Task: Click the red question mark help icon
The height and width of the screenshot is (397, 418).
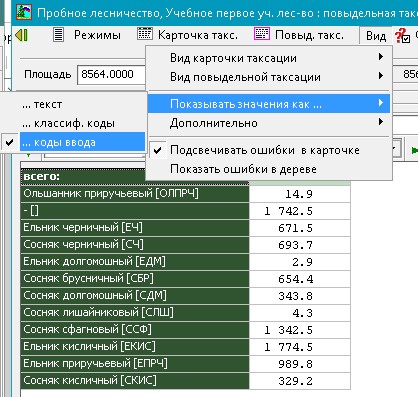Action: (x=402, y=35)
